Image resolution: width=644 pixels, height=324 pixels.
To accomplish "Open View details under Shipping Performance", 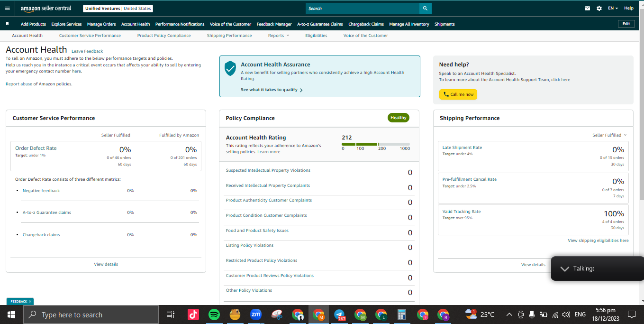I will click(x=533, y=265).
